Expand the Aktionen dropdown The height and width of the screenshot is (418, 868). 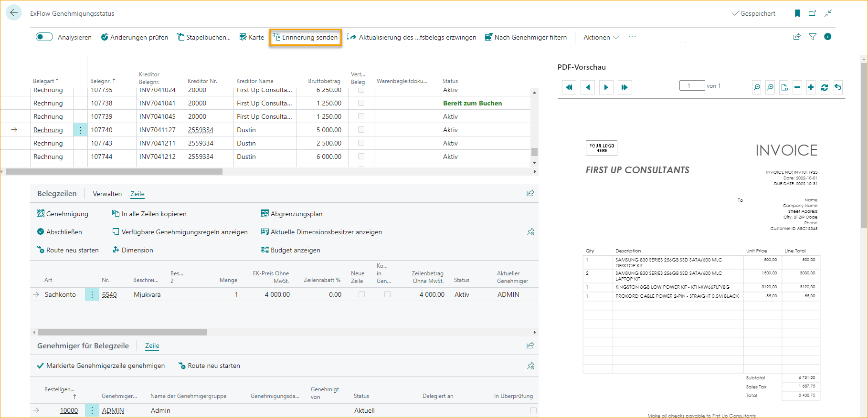[601, 37]
